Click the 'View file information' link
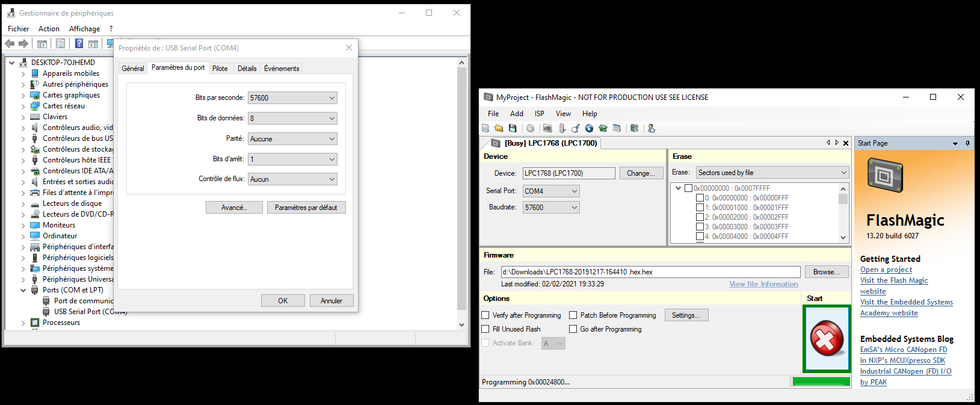Image resolution: width=980 pixels, height=405 pixels. pyautogui.click(x=763, y=284)
